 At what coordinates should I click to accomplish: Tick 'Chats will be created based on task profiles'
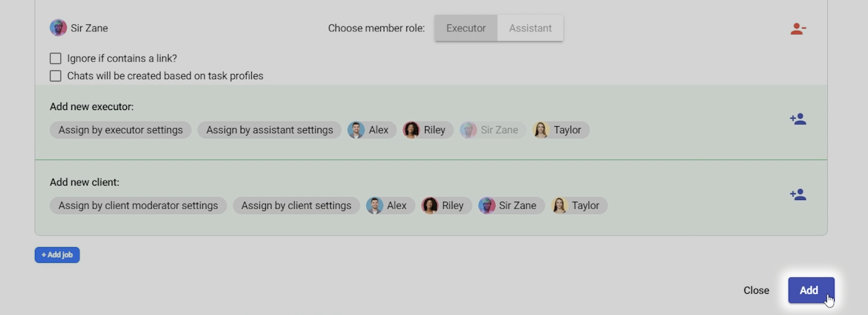point(55,76)
